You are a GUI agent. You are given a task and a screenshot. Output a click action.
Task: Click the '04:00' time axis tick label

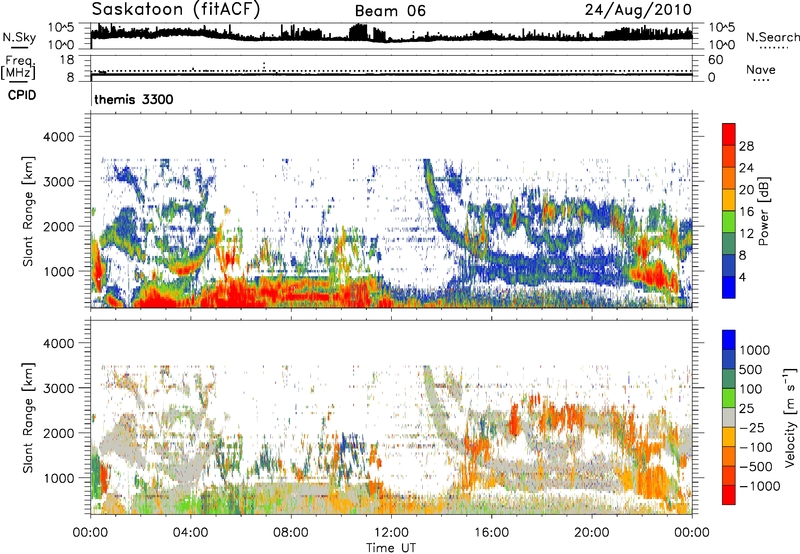click(x=191, y=533)
